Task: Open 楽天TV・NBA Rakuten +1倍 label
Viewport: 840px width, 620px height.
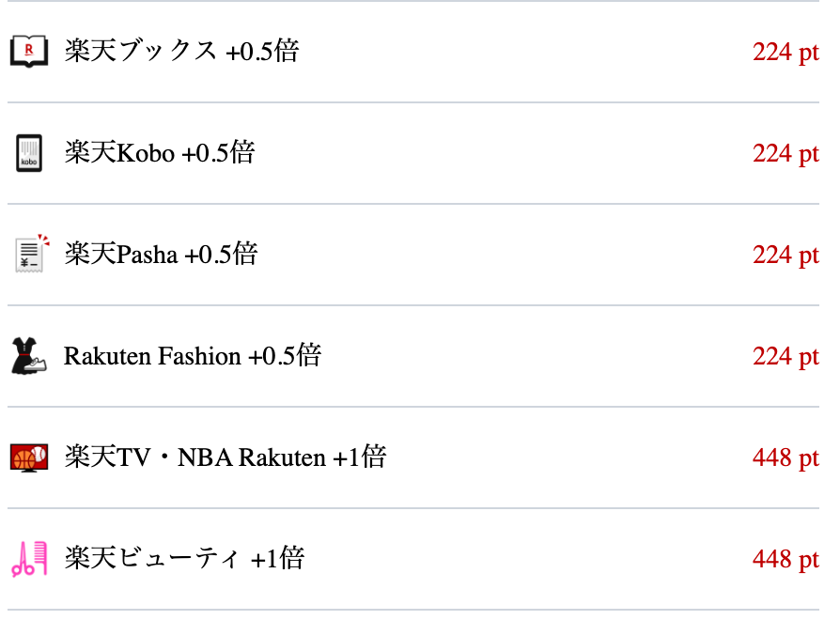Action: [x=225, y=457]
